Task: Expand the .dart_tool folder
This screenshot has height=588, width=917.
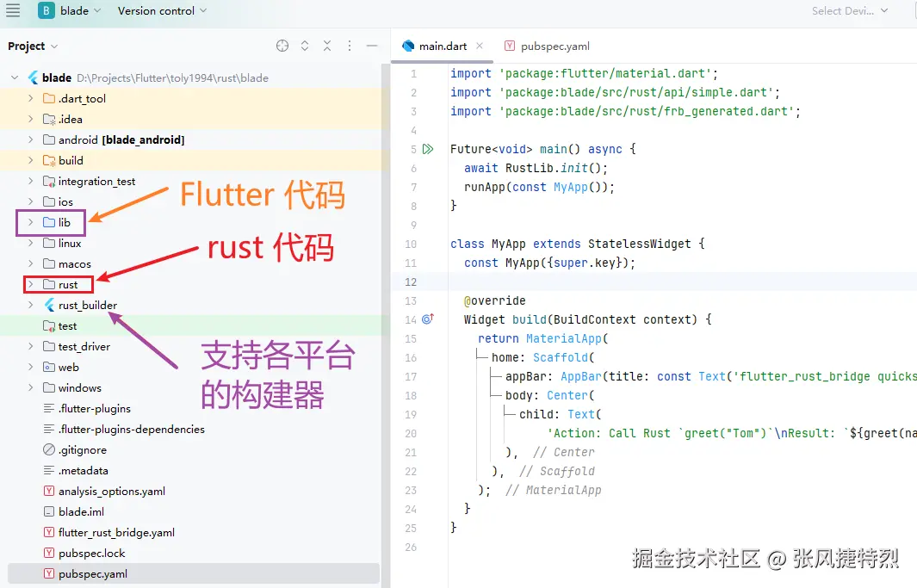Action: tap(30, 98)
